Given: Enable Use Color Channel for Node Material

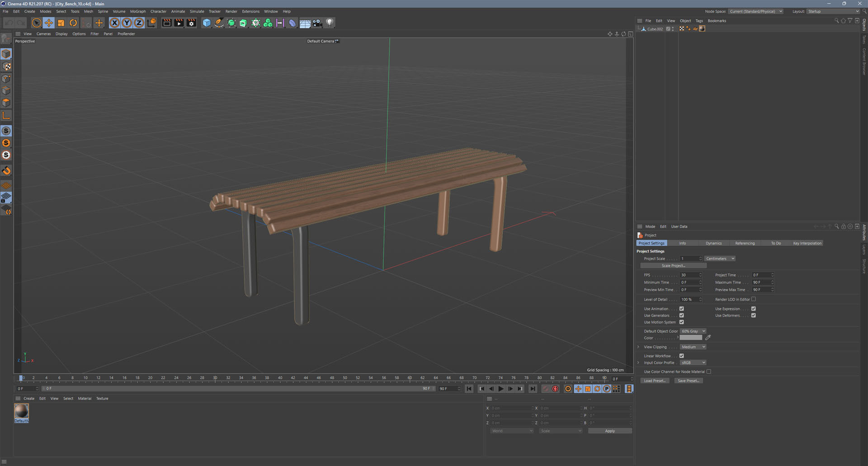Looking at the screenshot, I should (709, 372).
